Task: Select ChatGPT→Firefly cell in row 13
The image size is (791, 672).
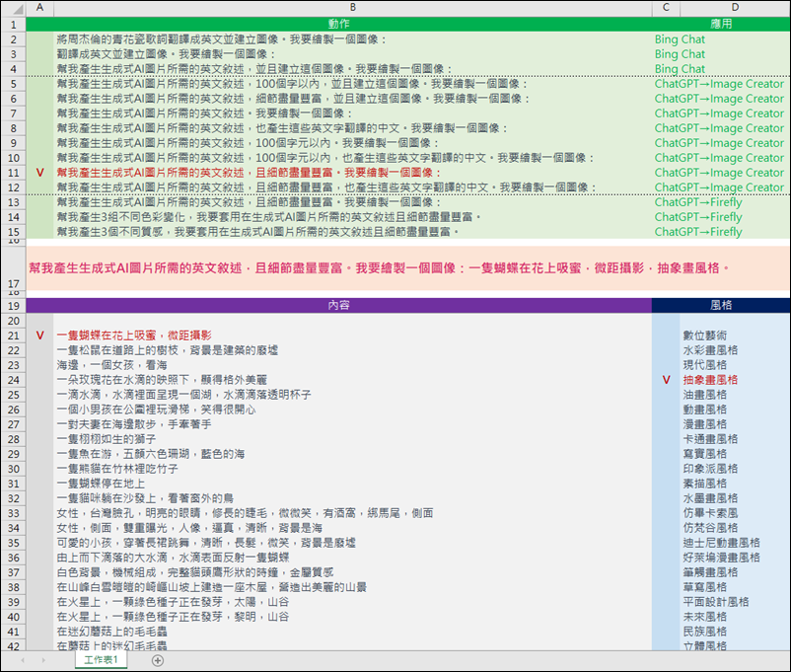Action: point(721,202)
